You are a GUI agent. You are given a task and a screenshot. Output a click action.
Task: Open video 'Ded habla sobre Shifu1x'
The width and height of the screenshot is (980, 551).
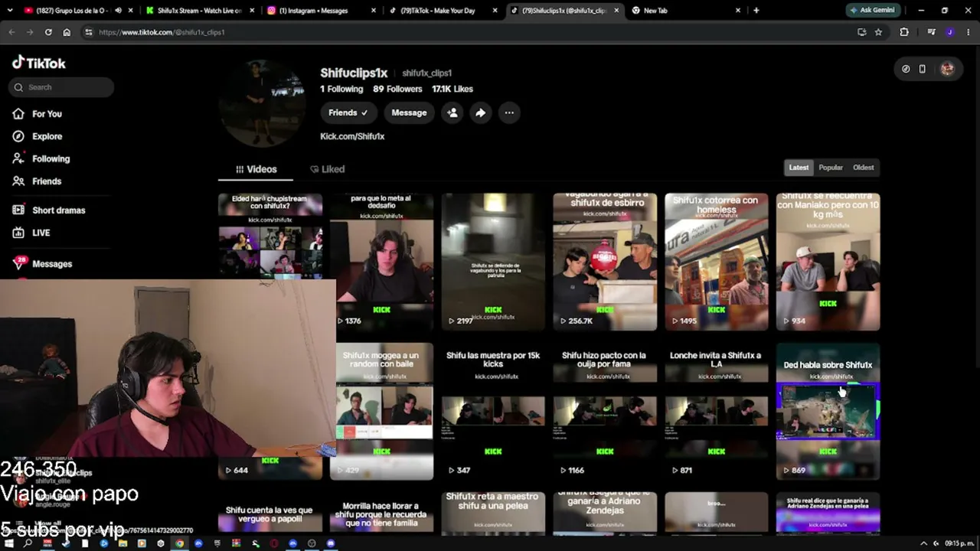tap(828, 411)
